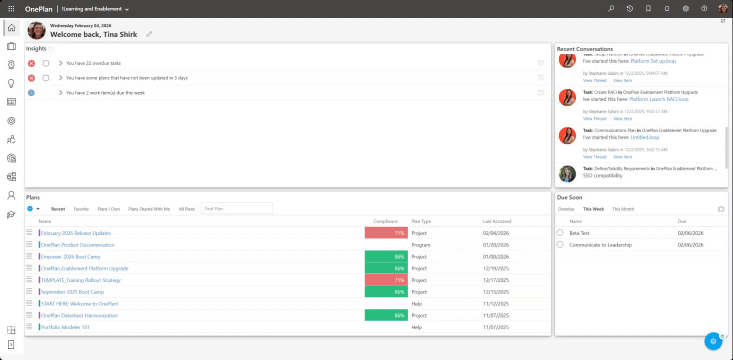733x360 pixels.
Task: Expand the 2 work items due insight
Action: (60, 93)
